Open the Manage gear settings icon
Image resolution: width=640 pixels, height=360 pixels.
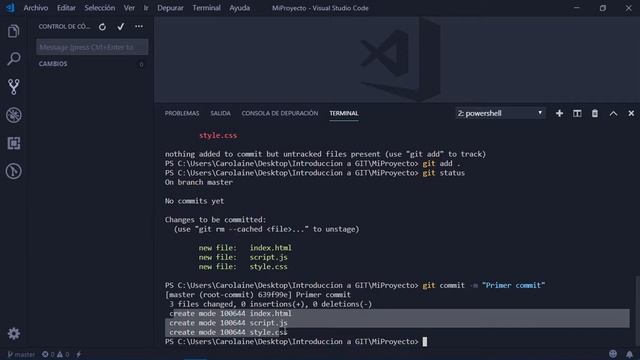13,333
